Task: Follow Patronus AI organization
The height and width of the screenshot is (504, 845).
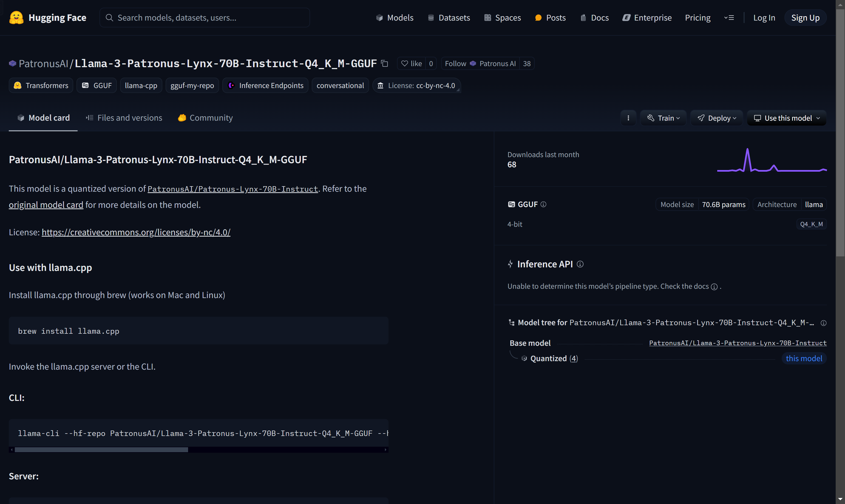Action: click(x=480, y=64)
